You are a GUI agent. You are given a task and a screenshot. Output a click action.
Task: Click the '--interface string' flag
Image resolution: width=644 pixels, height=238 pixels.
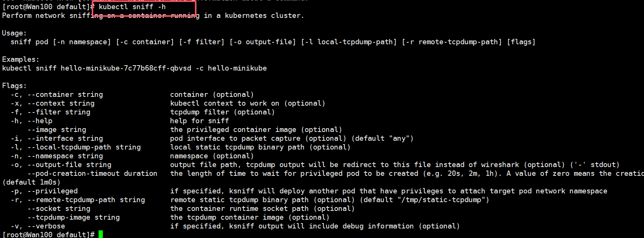click(x=65, y=138)
